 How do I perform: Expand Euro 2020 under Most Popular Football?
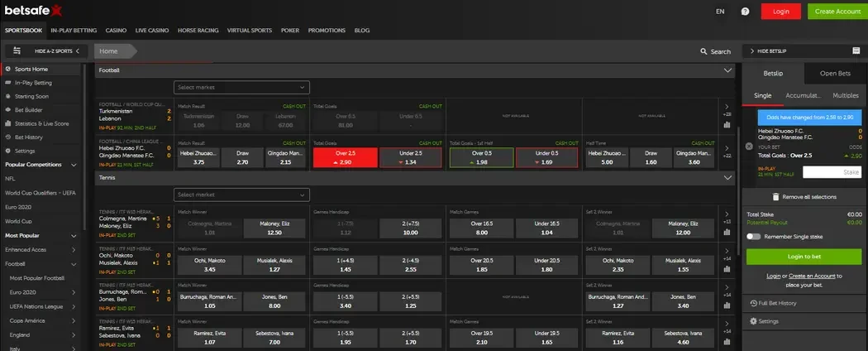tap(74, 292)
